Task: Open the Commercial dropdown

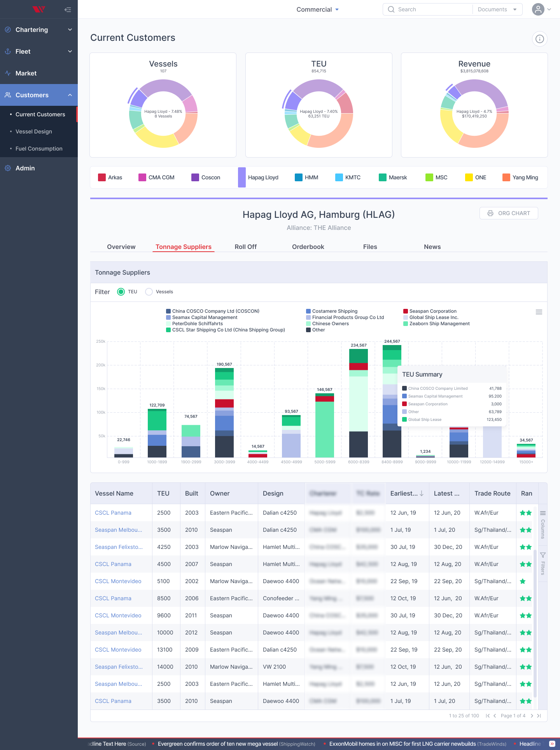Action: (318, 9)
